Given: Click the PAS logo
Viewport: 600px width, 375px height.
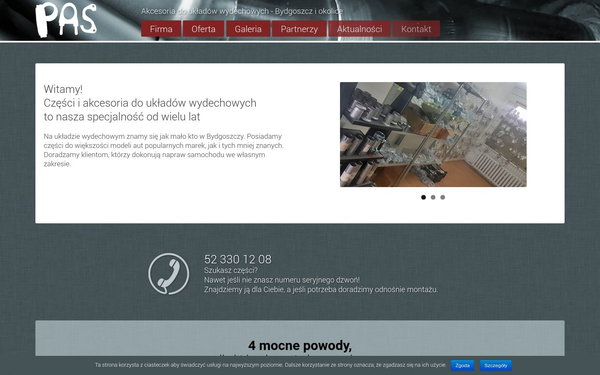Looking at the screenshot, I should point(66,20).
